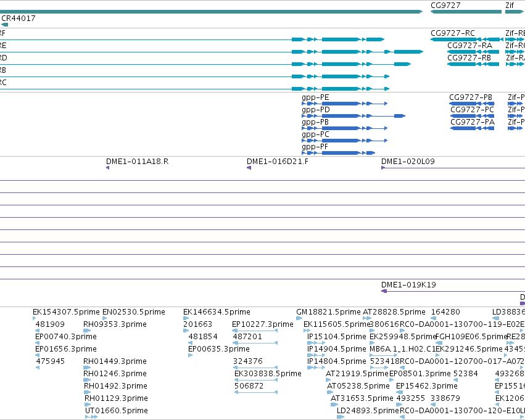Select the CG9727-PA protein label
Screen dimensions: 525x420
(473, 122)
